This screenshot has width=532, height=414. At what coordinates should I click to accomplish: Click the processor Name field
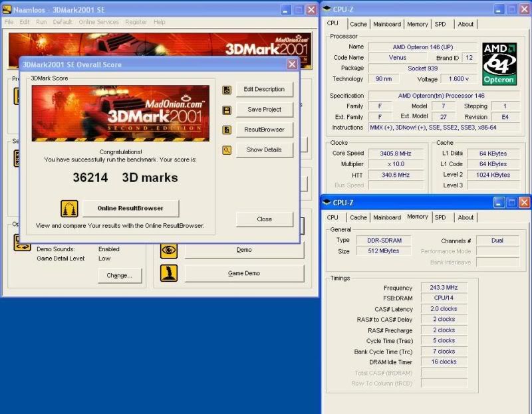point(423,47)
